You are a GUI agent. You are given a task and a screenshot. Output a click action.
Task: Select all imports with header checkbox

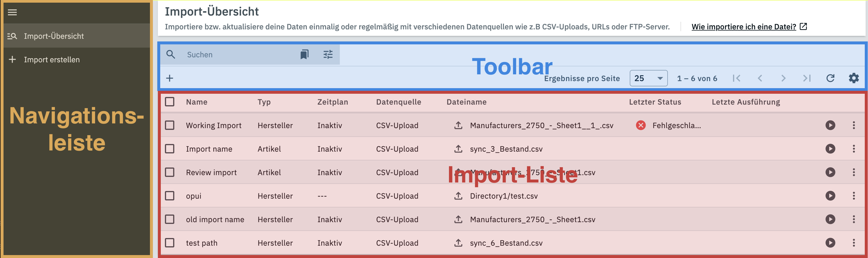(170, 102)
